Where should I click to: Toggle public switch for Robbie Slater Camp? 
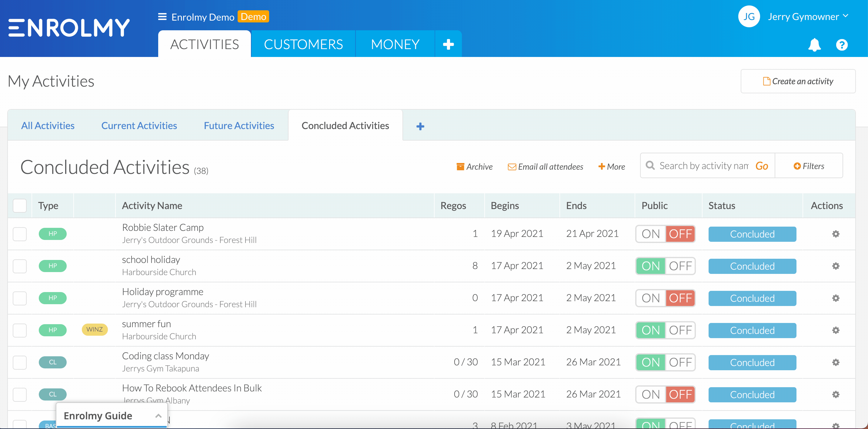pos(666,234)
